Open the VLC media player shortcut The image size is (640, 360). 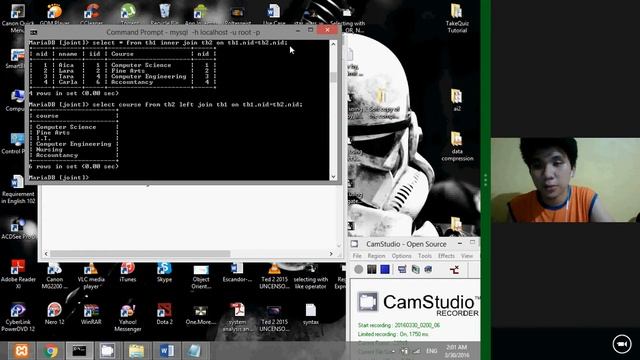(x=91, y=276)
